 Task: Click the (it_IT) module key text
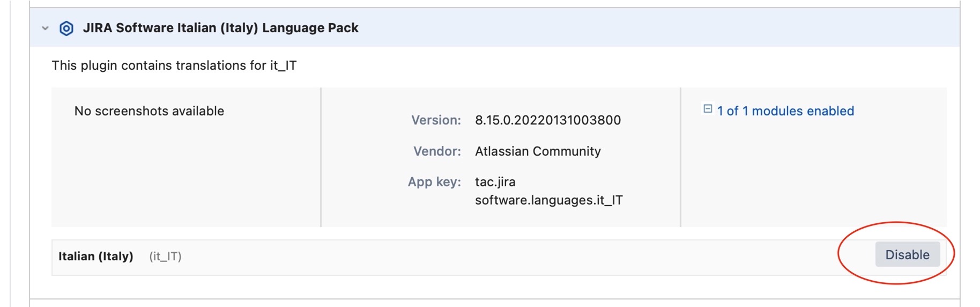pyautogui.click(x=165, y=257)
